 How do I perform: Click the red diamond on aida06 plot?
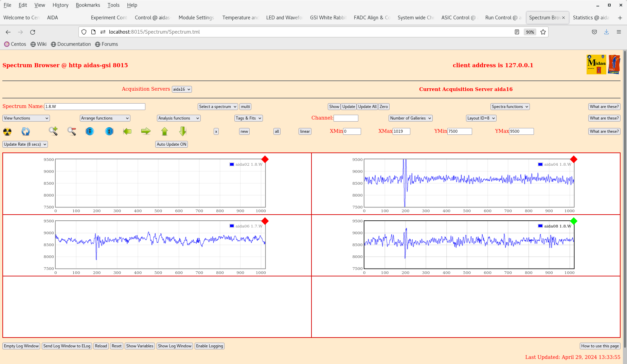(265, 221)
